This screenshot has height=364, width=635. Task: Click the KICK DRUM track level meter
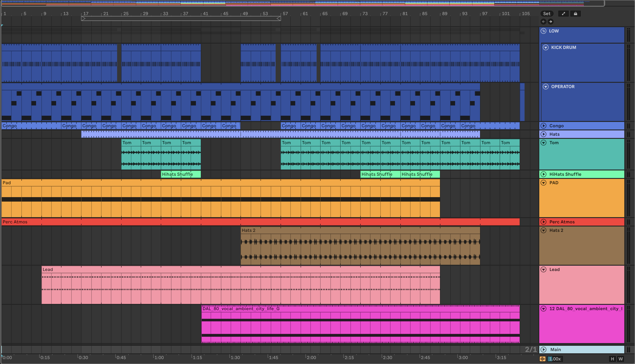(x=628, y=63)
